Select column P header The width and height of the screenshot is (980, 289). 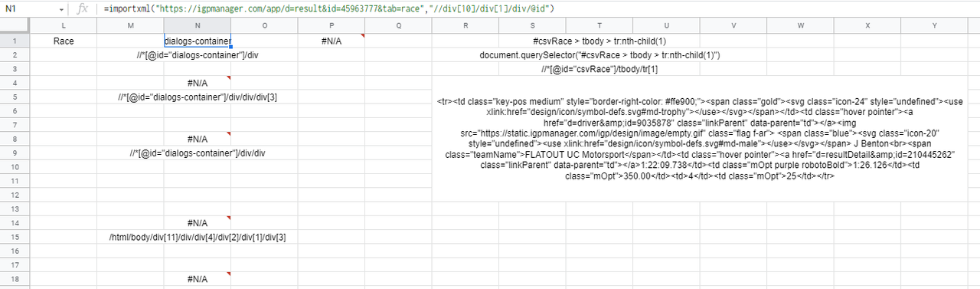click(332, 27)
